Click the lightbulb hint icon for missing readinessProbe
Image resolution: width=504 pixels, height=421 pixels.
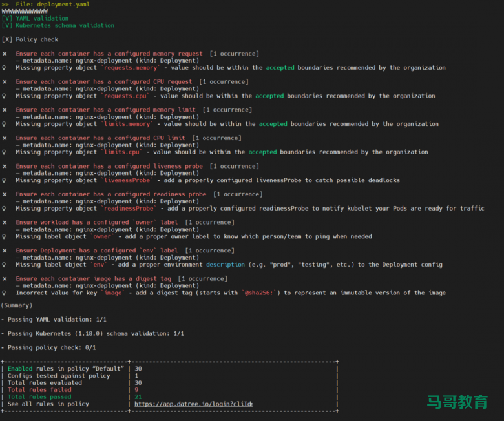point(5,209)
